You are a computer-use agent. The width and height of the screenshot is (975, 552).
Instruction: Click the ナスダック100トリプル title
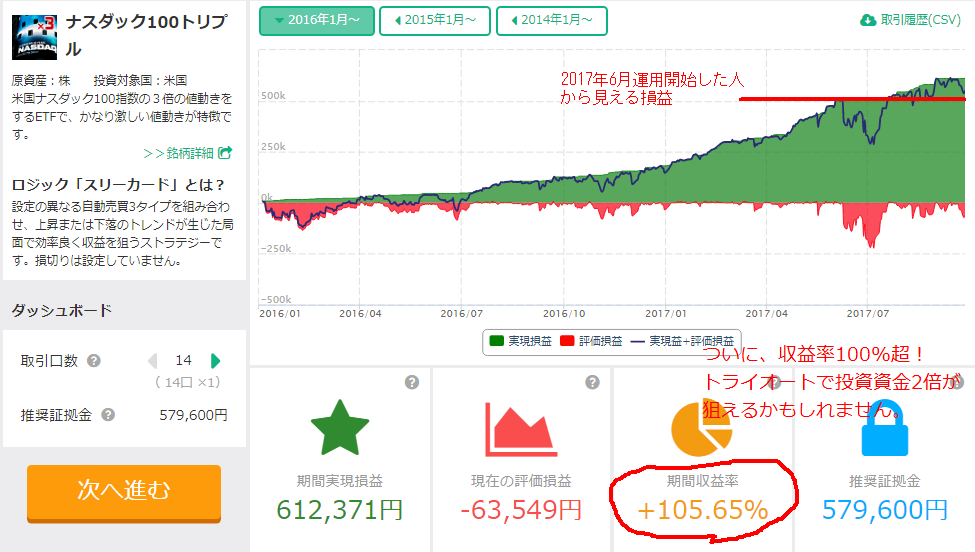[x=147, y=35]
